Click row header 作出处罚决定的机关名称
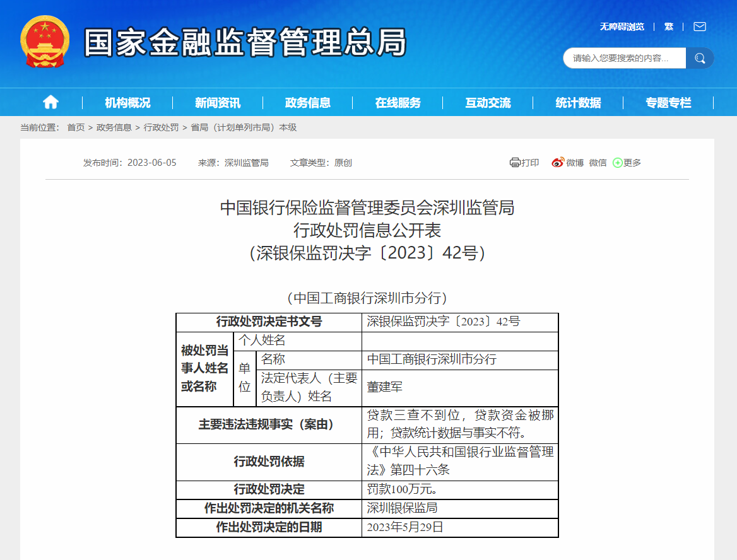737x560 pixels. 269,508
